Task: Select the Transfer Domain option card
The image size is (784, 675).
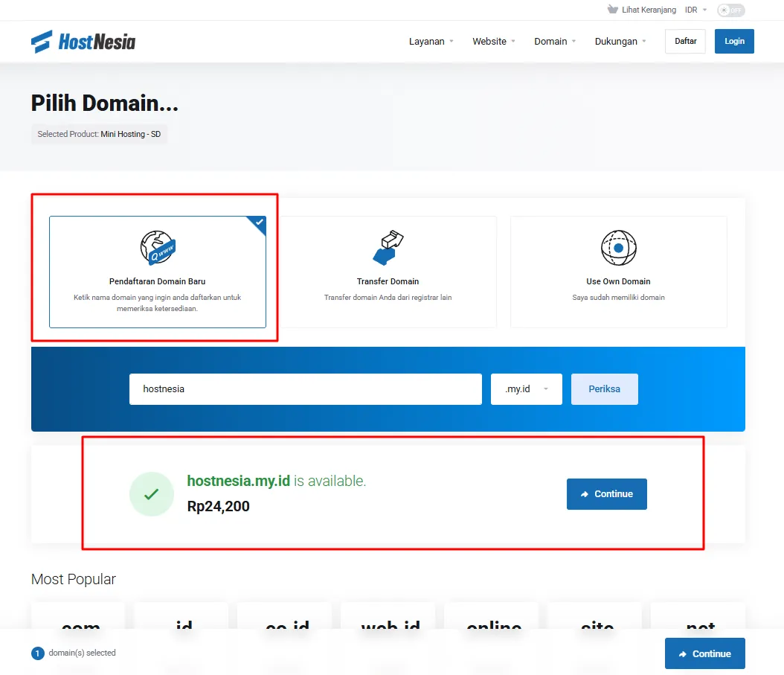Action: point(388,272)
